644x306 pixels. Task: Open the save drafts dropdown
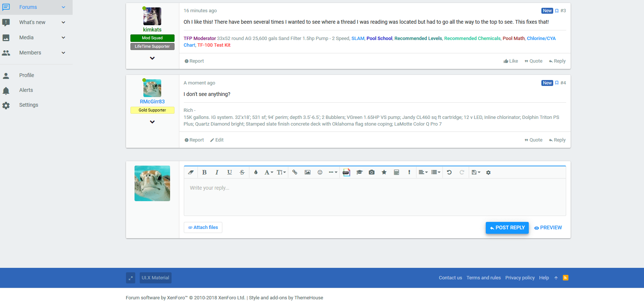(476, 172)
